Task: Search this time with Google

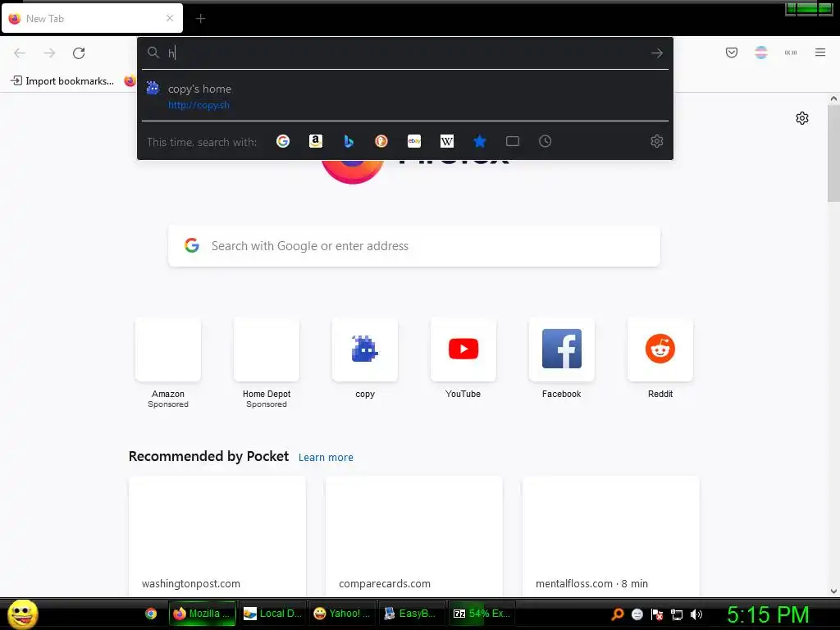Action: pyautogui.click(x=283, y=141)
